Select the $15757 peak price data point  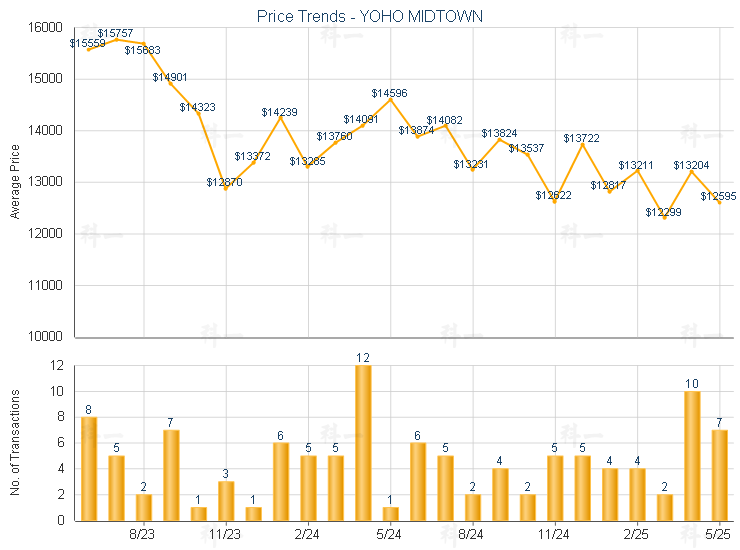pyautogui.click(x=116, y=39)
